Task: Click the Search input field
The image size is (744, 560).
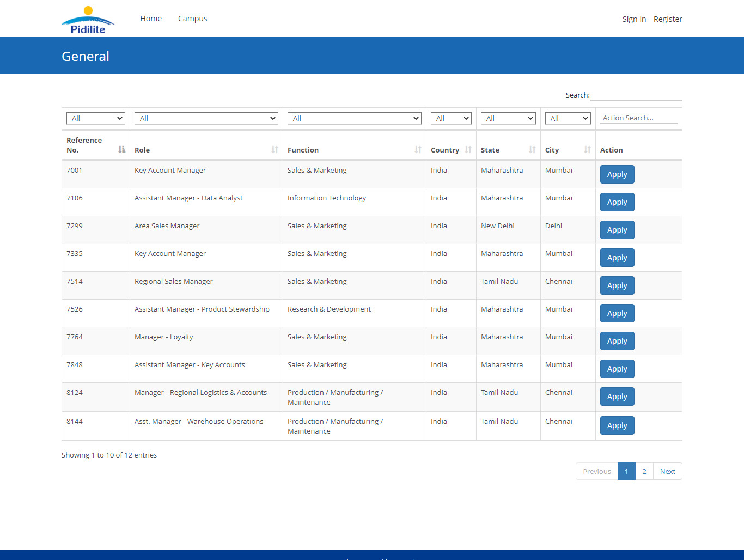Action: pos(636,95)
